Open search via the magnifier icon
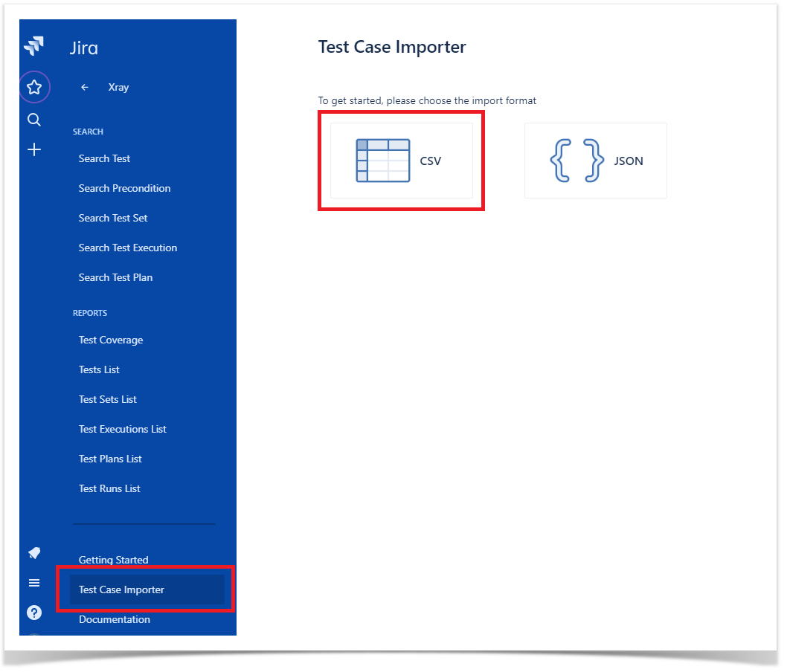Screen dimensions: 787x672 34,120
